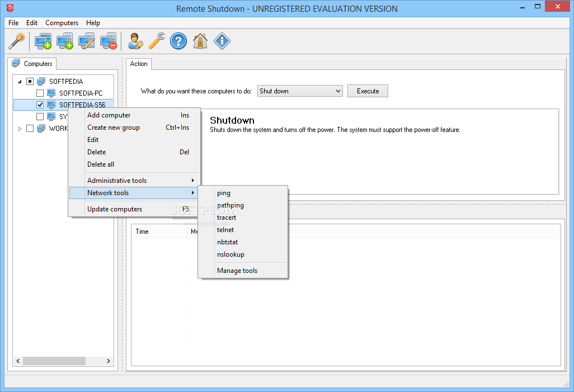Click the app icon in title bar

click(10, 8)
